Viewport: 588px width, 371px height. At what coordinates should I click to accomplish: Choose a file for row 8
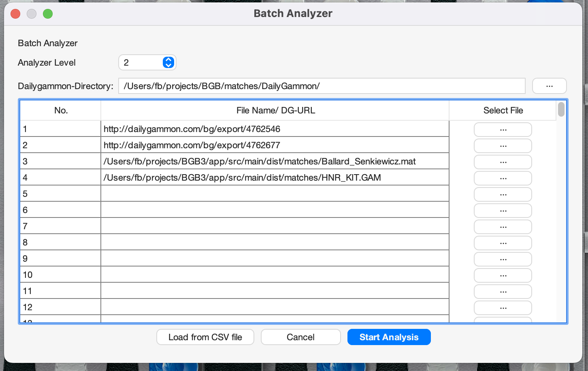tap(503, 243)
